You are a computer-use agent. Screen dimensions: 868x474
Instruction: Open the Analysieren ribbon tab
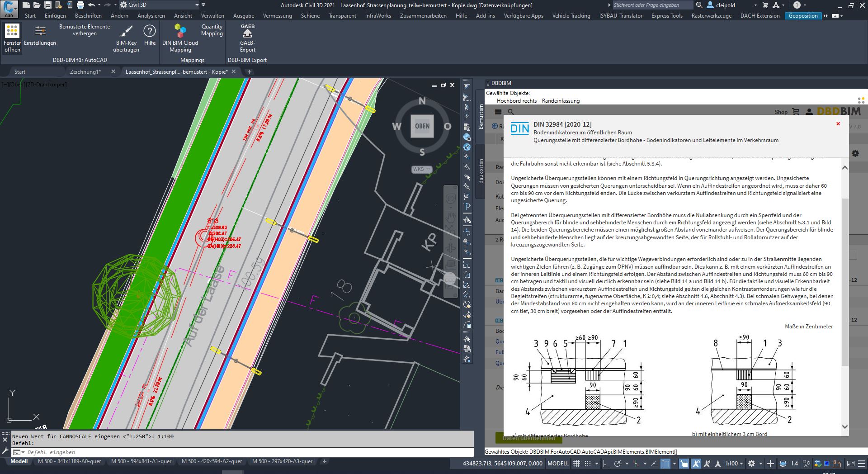pos(151,15)
